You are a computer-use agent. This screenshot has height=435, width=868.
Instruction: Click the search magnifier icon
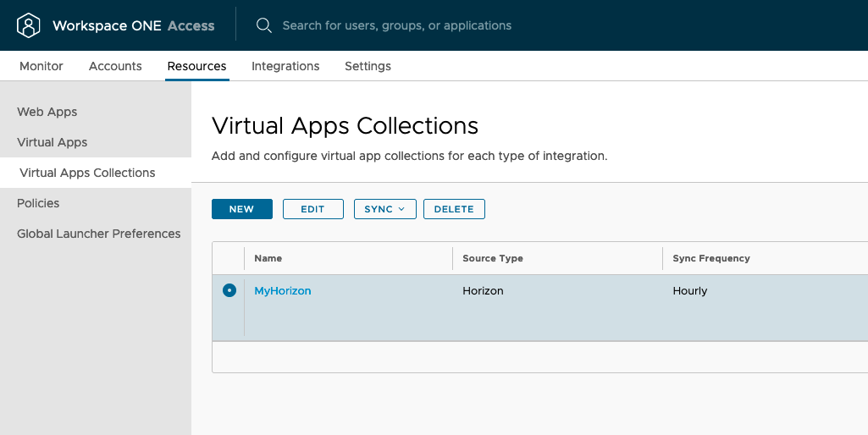point(264,25)
